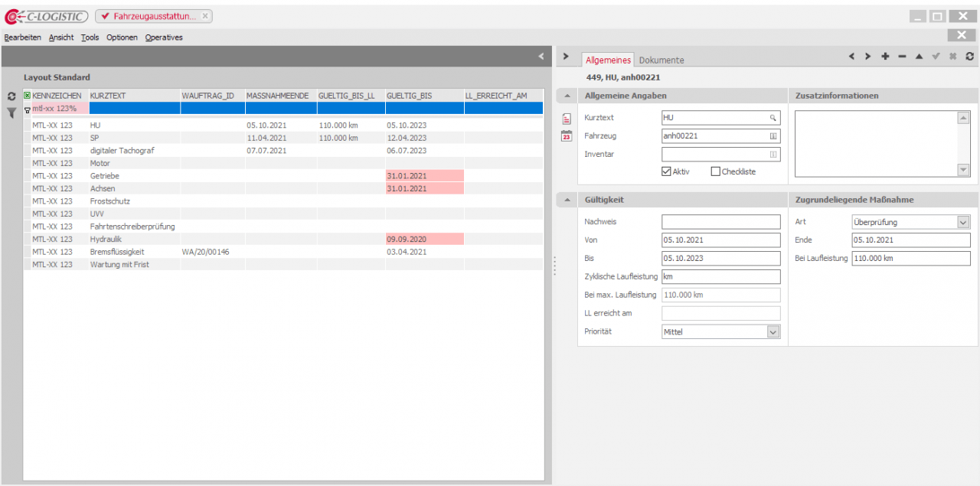
Task: Click the filter funnel icon beside table
Action: point(11,113)
